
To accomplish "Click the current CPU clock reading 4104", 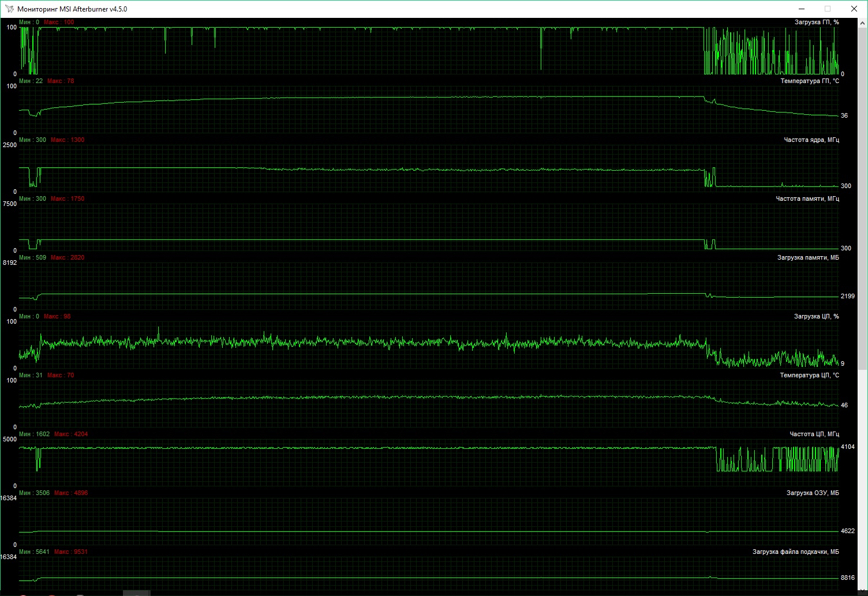I will (x=848, y=447).
